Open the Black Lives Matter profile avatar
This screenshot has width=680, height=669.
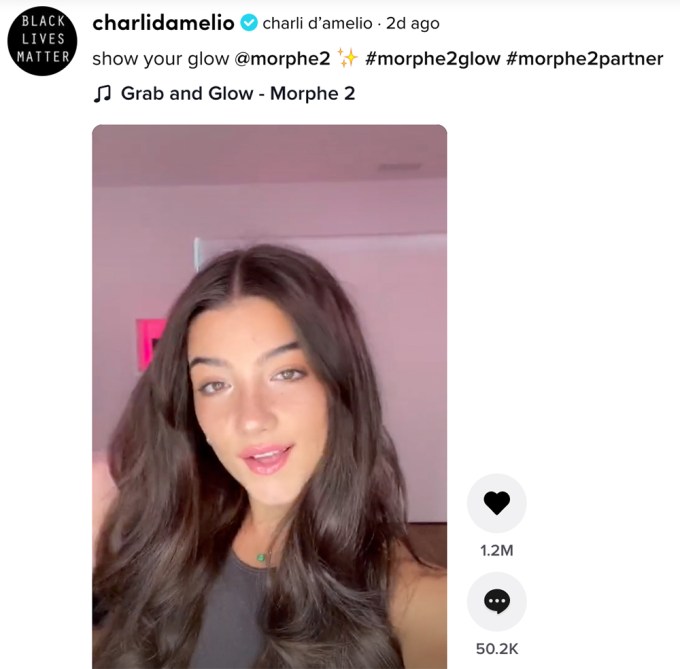click(x=42, y=41)
